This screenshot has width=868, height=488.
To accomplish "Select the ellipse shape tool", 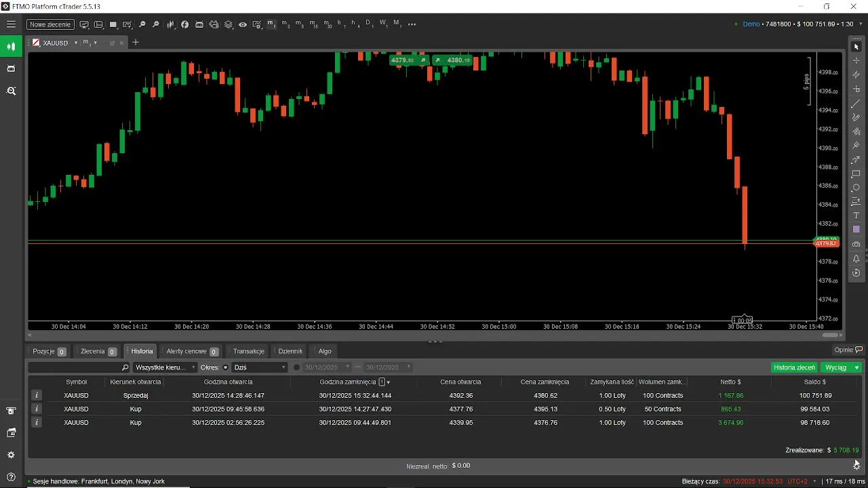I will pos(856,188).
